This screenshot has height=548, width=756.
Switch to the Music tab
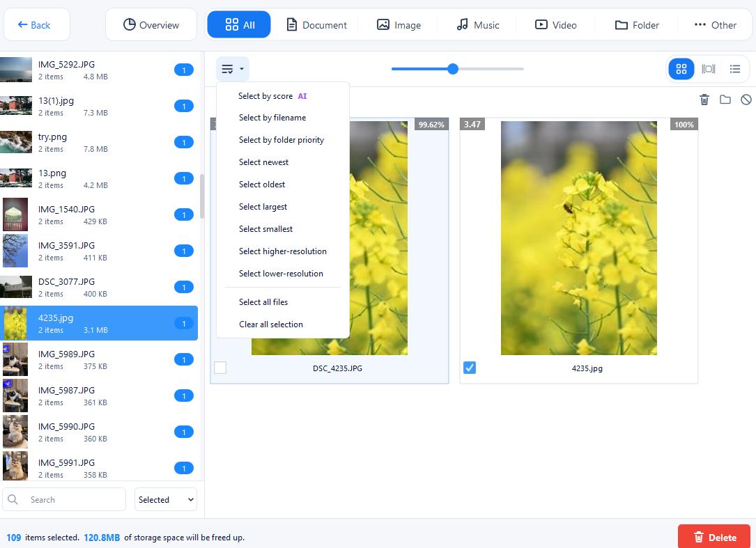[x=478, y=25]
